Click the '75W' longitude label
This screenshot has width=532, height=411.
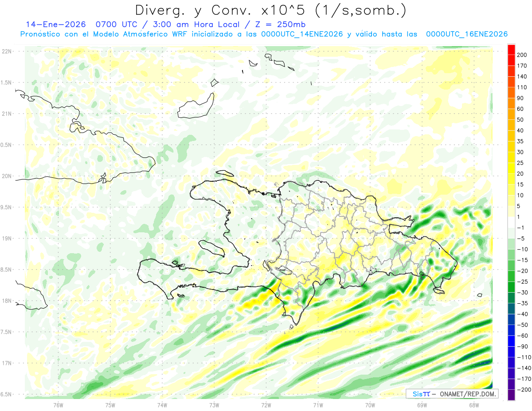click(x=110, y=405)
